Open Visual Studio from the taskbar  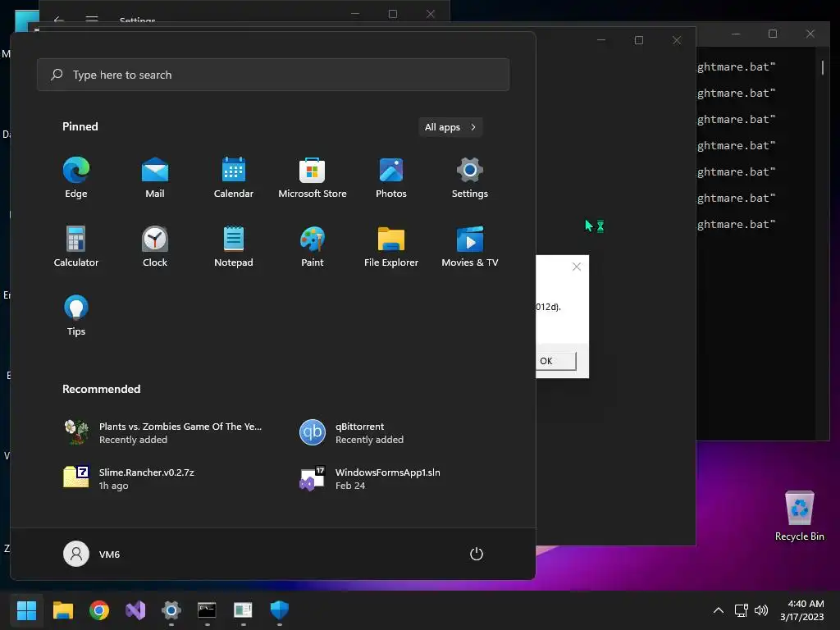pos(135,610)
